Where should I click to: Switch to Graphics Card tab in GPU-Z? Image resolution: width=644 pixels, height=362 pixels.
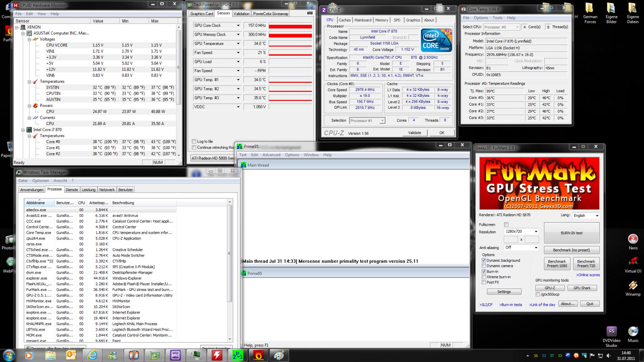pos(202,14)
